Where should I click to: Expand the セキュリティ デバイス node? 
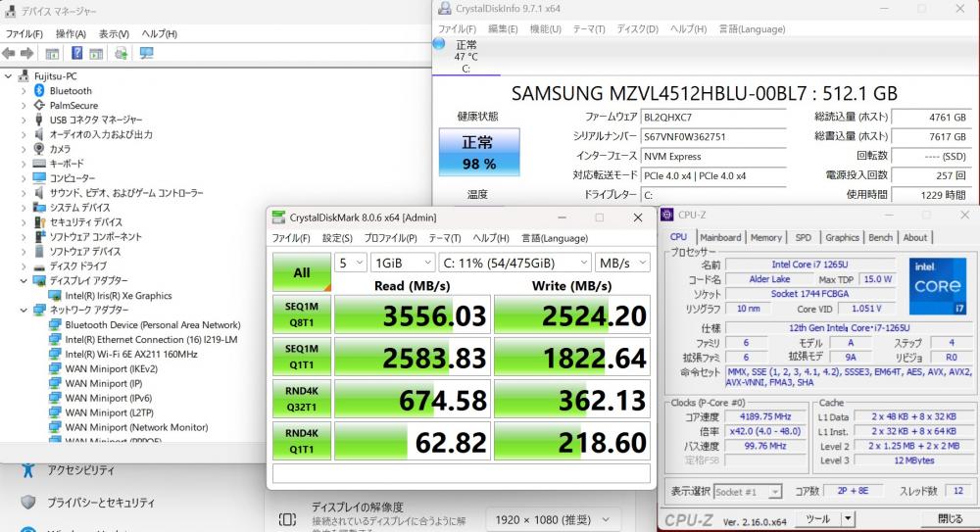tap(24, 222)
